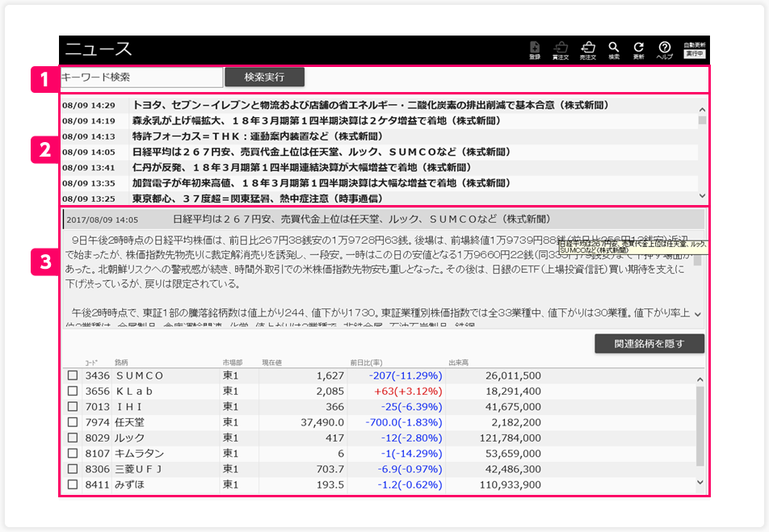Click the stock table scrollbar thumb
769x532 pixels.
pos(700,426)
